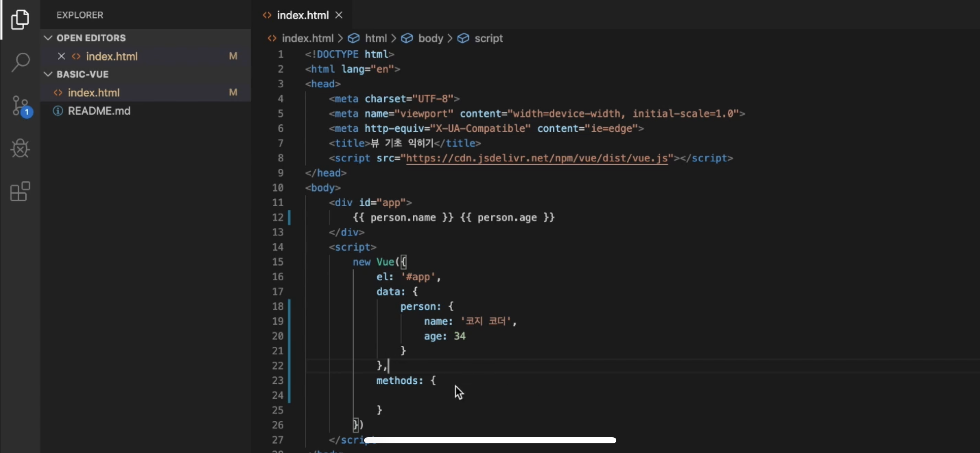Viewport: 980px width, 453px height.
Task: Click the name value '코지 코더' on line 19
Action: tap(486, 321)
